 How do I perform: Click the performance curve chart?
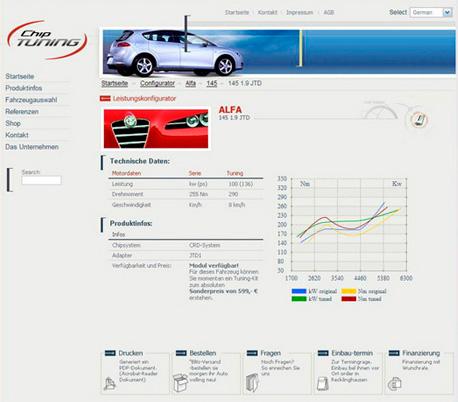(349, 225)
